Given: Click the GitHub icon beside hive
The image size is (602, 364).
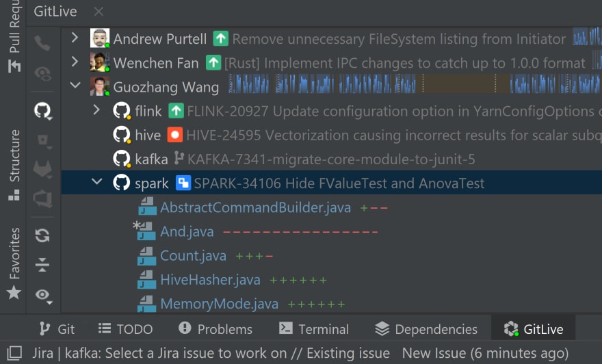Looking at the screenshot, I should [122, 135].
